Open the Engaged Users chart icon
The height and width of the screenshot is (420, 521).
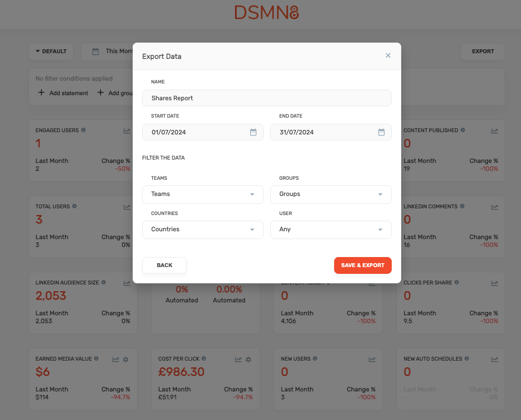point(127,131)
